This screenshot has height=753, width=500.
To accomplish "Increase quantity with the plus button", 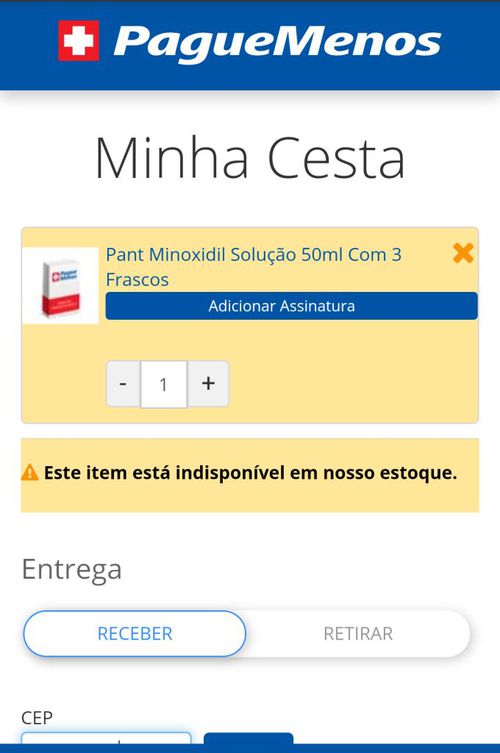I will pyautogui.click(x=208, y=384).
